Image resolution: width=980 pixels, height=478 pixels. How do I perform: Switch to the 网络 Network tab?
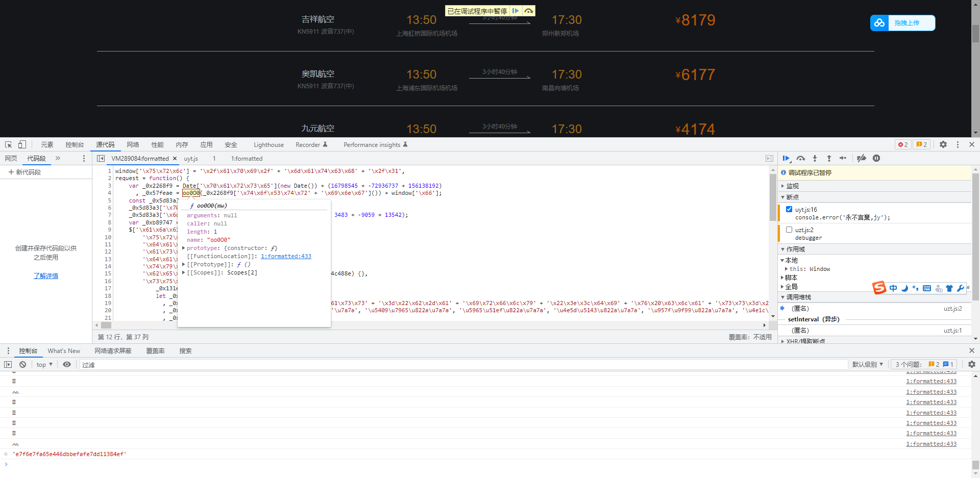(133, 145)
